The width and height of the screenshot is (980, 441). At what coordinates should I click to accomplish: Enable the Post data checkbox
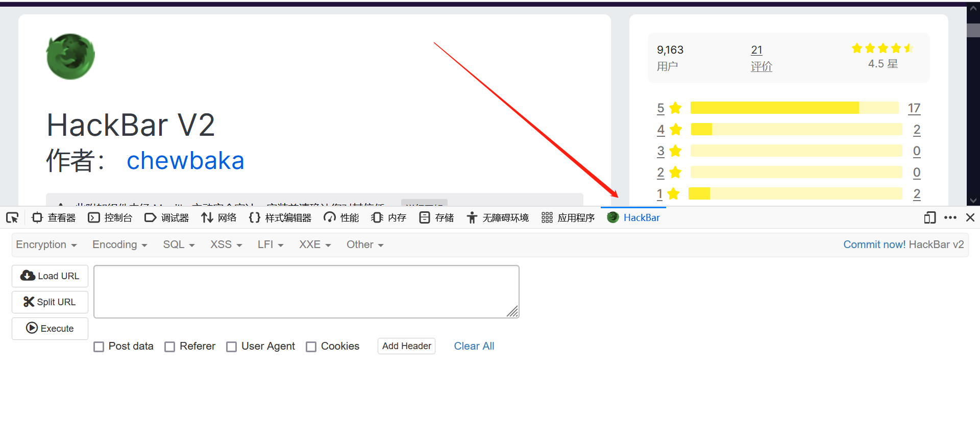[99, 347]
